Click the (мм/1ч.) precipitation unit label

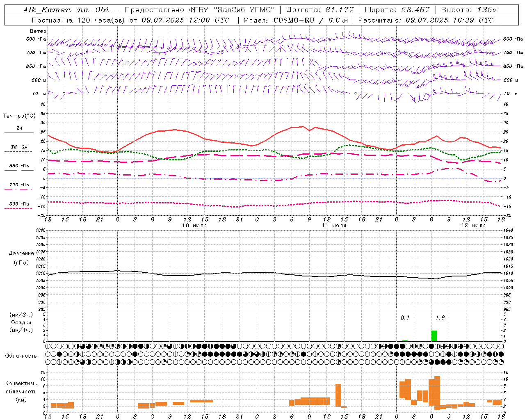click(x=21, y=330)
